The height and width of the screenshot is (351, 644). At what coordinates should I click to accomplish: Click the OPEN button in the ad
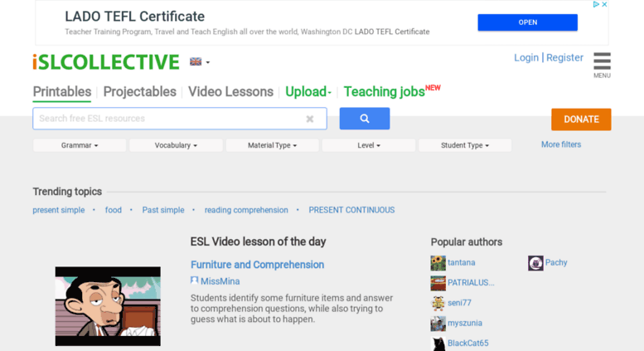(x=527, y=22)
